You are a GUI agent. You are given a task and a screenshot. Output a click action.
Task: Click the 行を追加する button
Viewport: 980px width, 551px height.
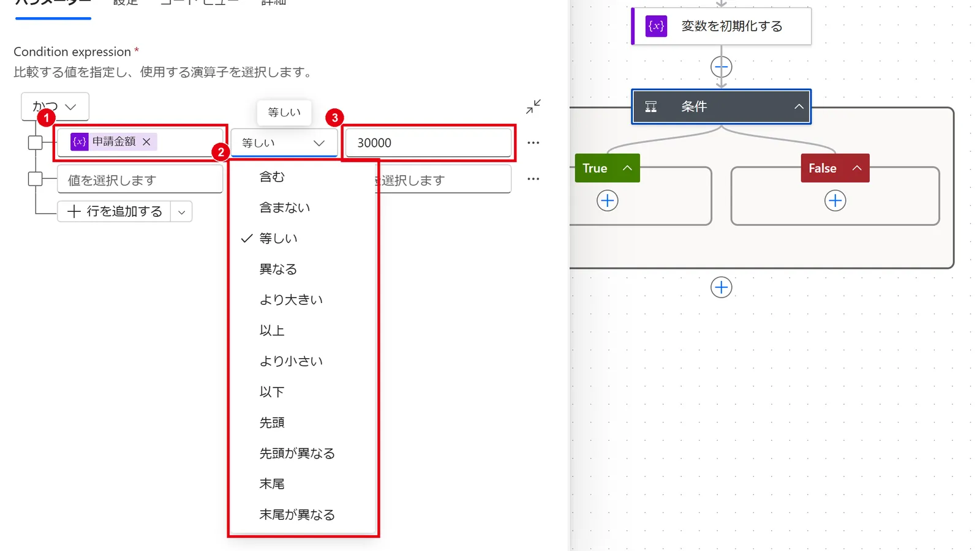(x=115, y=211)
